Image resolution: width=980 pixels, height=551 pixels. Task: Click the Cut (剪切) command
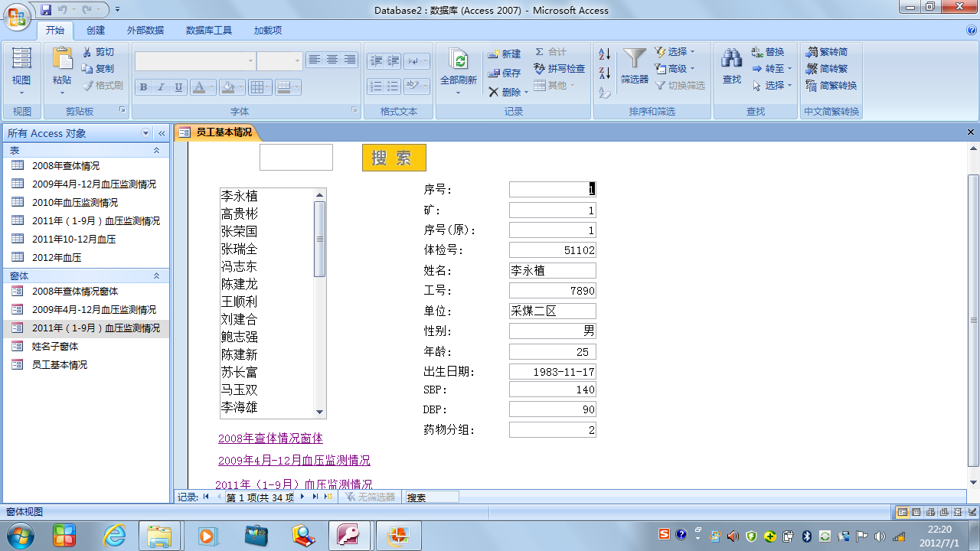pyautogui.click(x=98, y=52)
